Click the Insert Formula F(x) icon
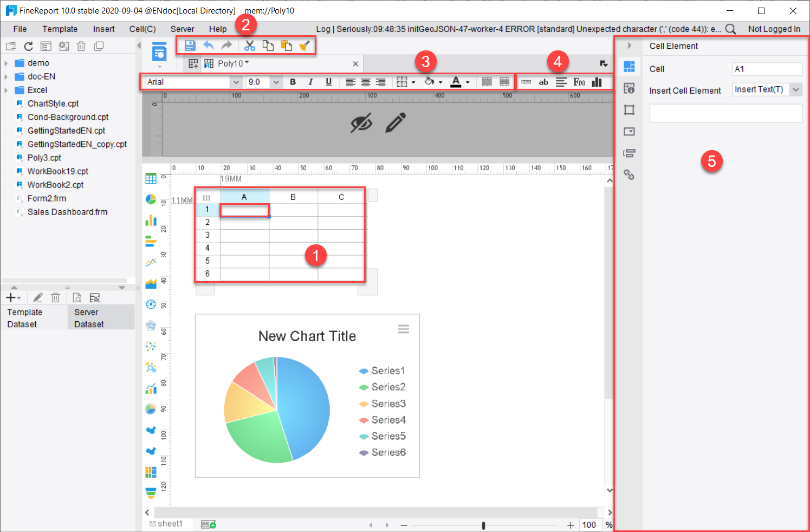 pyautogui.click(x=579, y=82)
